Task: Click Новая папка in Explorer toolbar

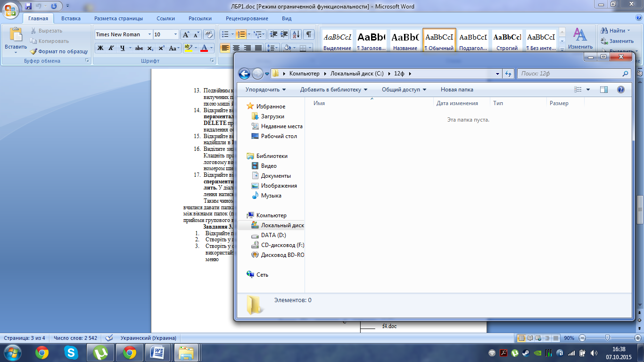Action: pos(457,90)
